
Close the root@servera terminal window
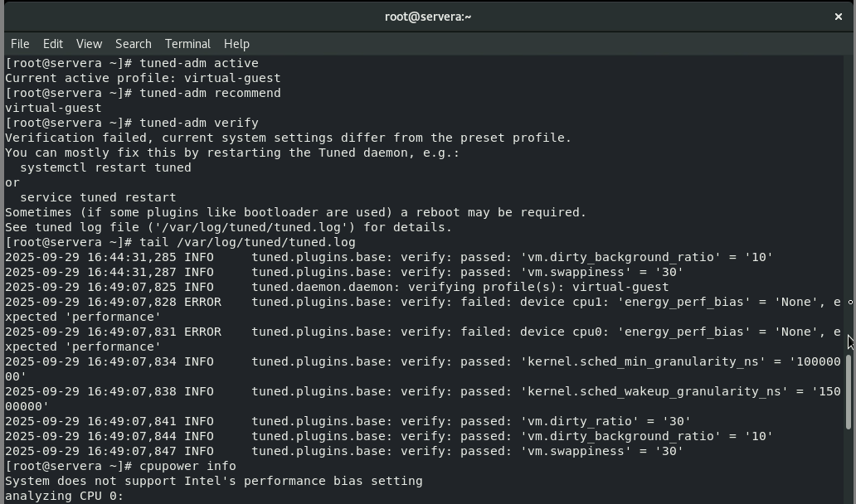click(838, 17)
